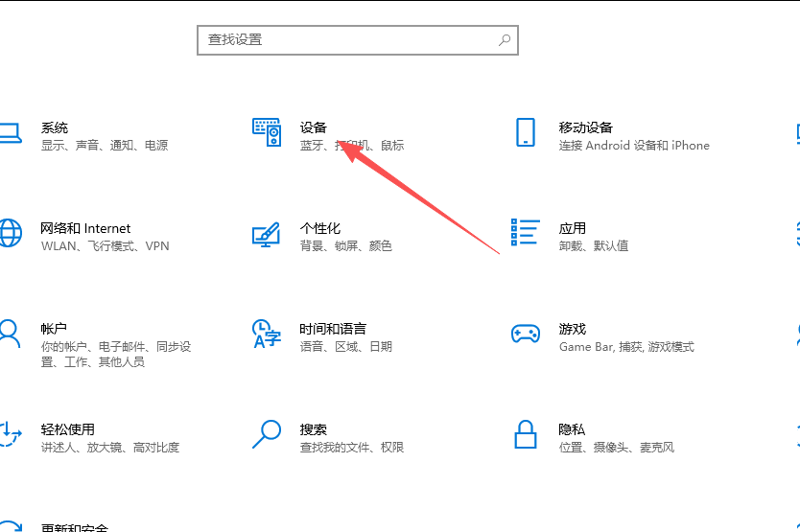Open the Network globe icon
Viewport: 800px width, 532px height.
tap(11, 233)
